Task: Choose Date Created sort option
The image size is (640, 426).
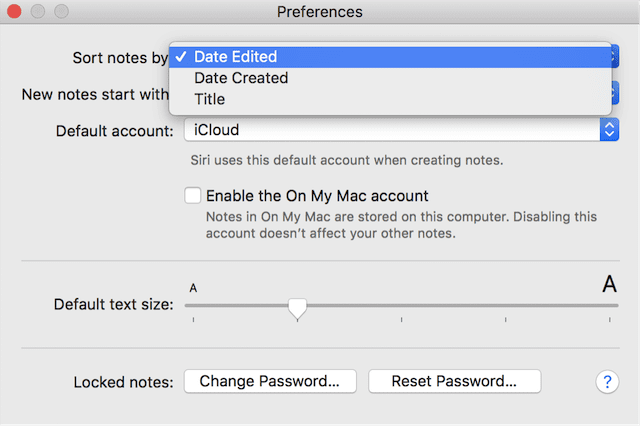Action: pos(241,78)
